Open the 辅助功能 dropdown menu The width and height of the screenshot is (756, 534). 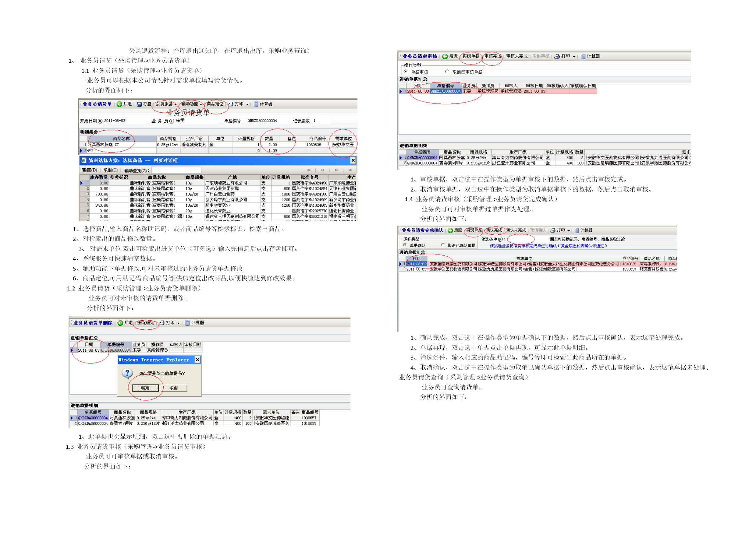pyautogui.click(x=192, y=104)
